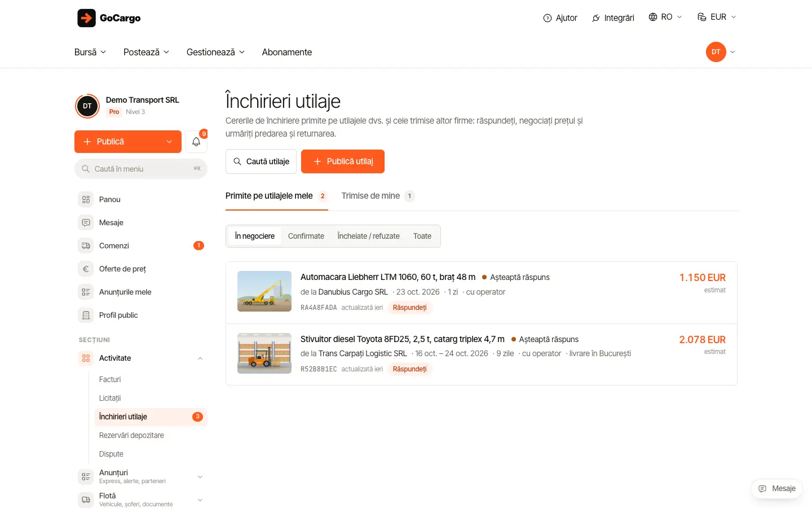Select the Confirmate filter
Viewport: 812px width, 508px height.
coord(306,236)
